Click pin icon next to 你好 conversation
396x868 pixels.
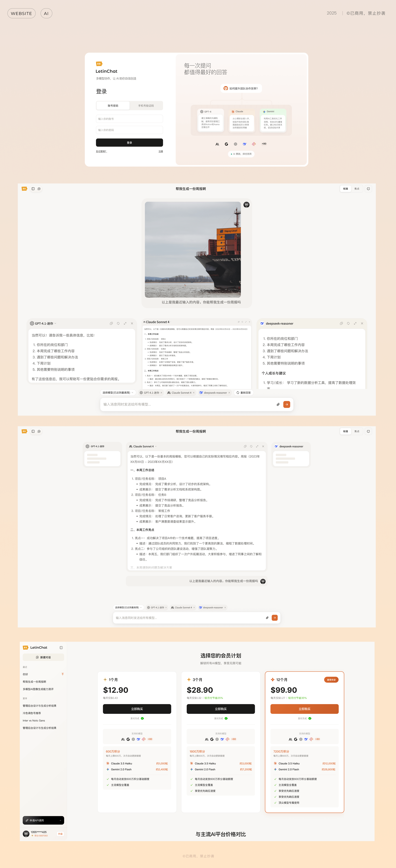pos(62,674)
